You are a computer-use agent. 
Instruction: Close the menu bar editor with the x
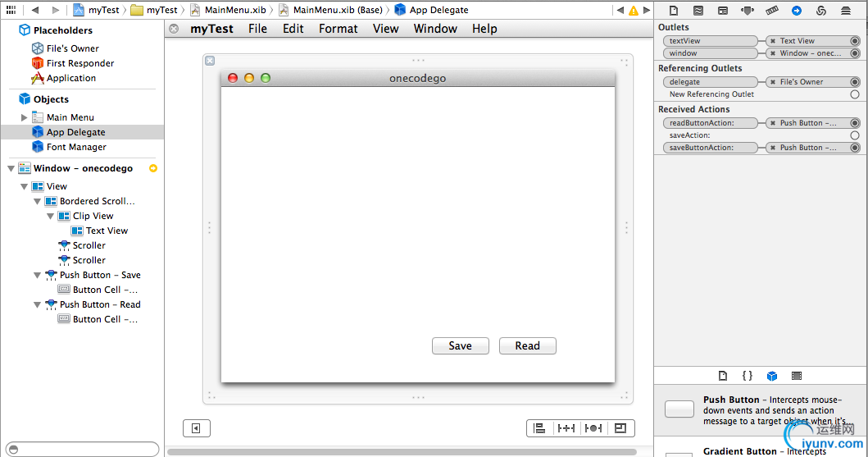[174, 29]
